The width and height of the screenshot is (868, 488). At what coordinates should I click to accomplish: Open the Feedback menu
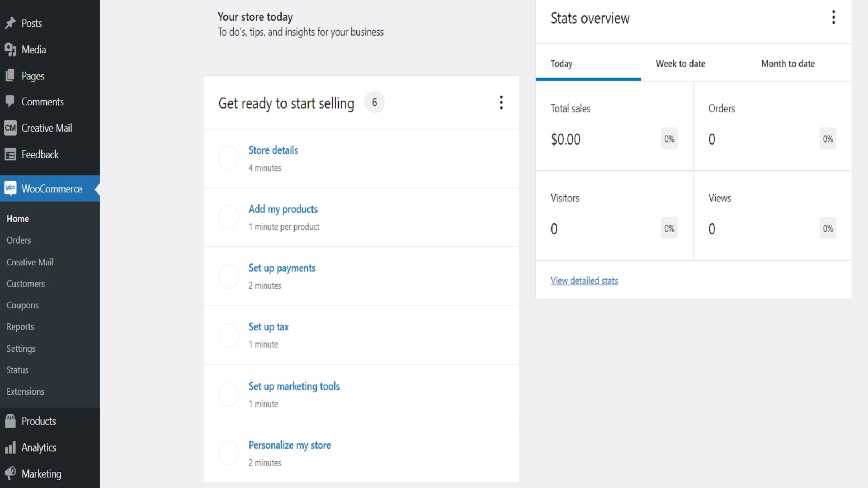click(40, 155)
